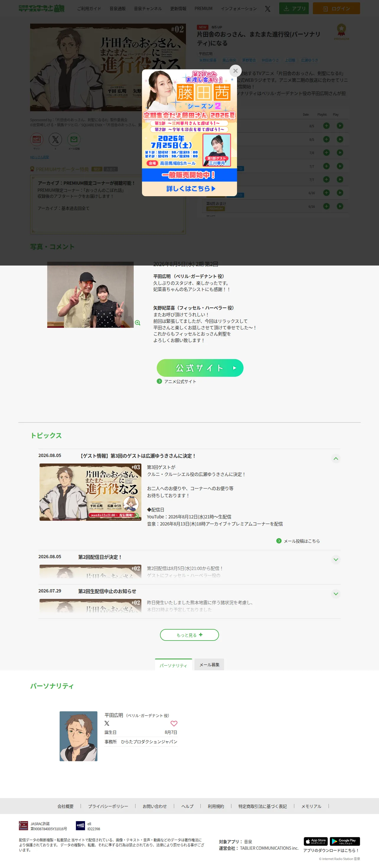Image resolution: width=379 pixels, height=868 pixels.
Task: Open the 平田広明 character portrait
Action: coord(79,736)
